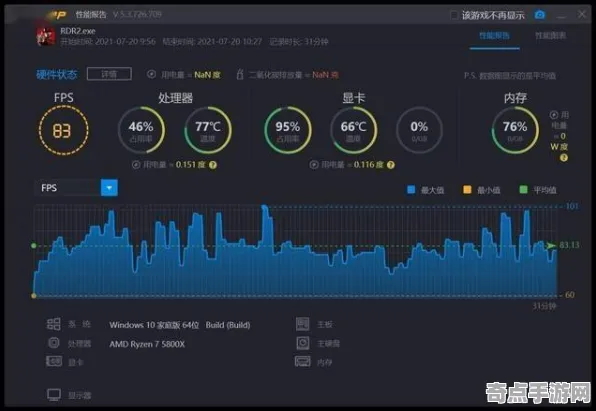Image resolution: width=596 pixels, height=411 pixels.
Task: Click the green 平均值 legend swatch
Action: pos(523,189)
